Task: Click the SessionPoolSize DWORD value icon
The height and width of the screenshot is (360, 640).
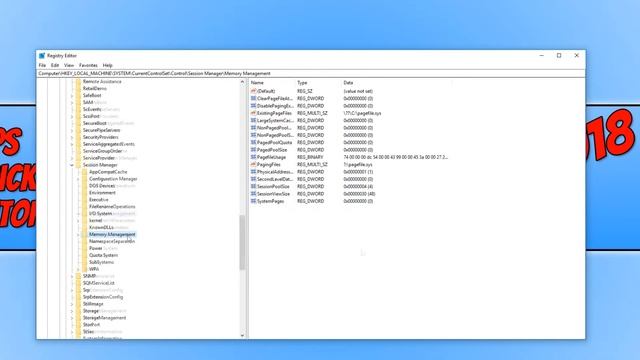Action: click(253, 187)
